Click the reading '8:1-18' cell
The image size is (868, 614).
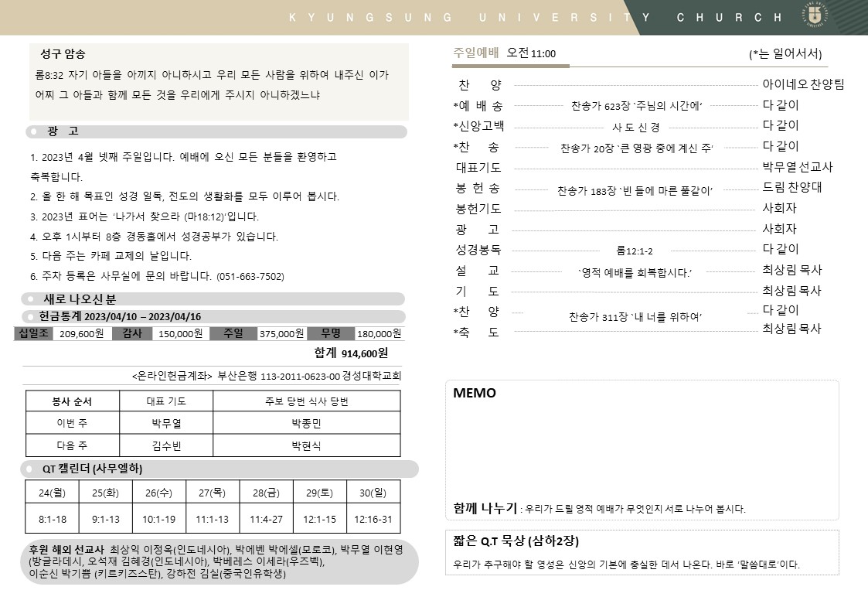click(52, 520)
